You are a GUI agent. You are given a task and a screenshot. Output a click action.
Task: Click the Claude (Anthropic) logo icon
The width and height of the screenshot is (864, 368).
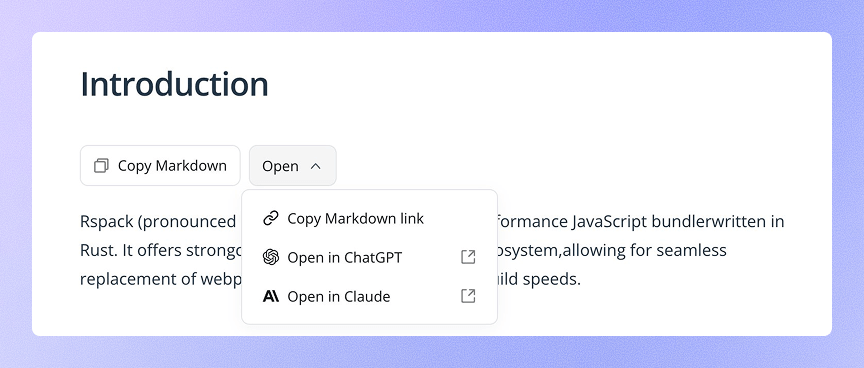271,296
